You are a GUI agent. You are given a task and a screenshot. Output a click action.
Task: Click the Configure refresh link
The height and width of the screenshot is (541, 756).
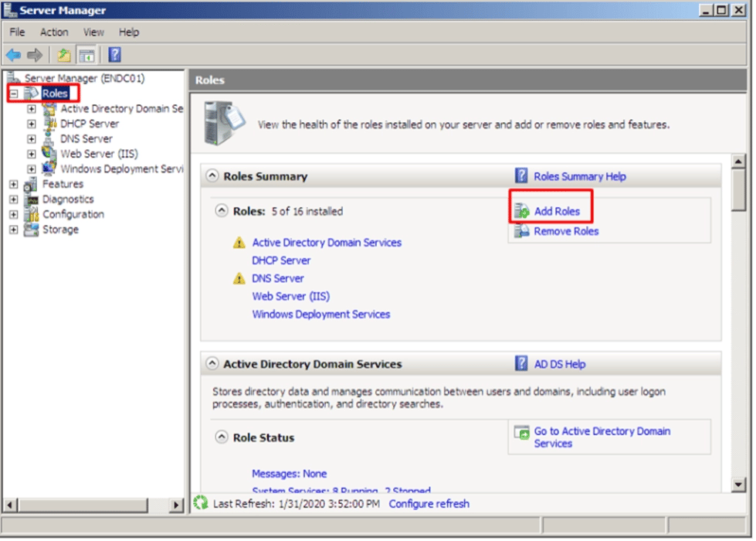(429, 503)
